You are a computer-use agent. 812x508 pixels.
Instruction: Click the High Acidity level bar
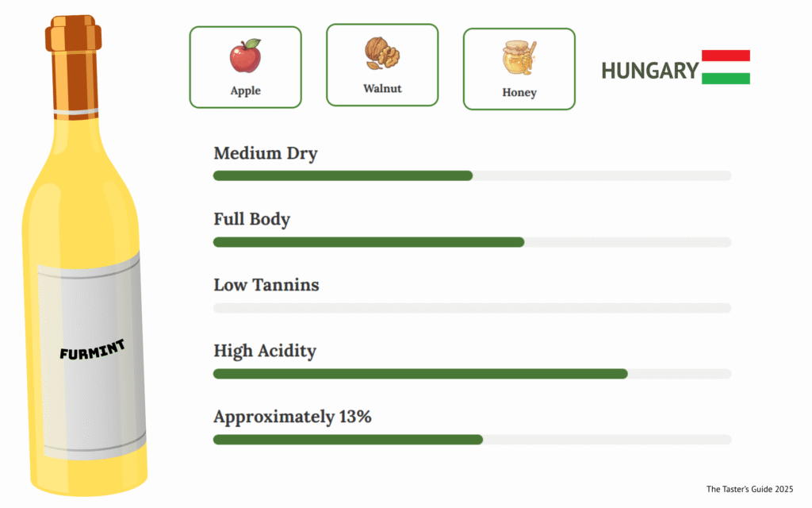point(472,374)
